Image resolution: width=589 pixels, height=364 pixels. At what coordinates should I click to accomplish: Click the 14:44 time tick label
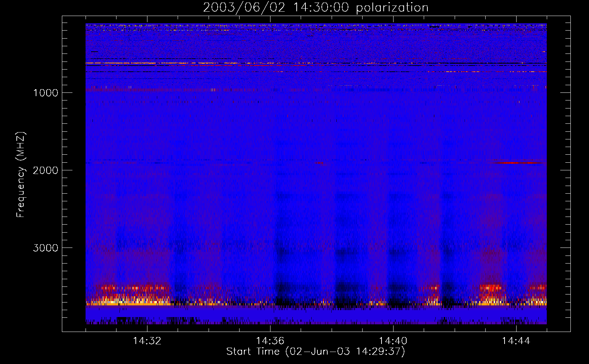[516, 341]
